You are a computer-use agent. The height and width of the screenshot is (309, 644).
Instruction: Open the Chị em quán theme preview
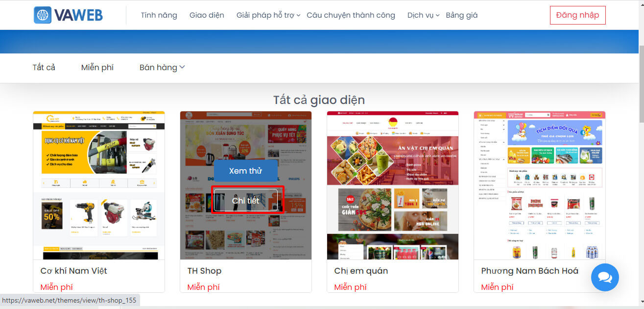click(x=393, y=185)
